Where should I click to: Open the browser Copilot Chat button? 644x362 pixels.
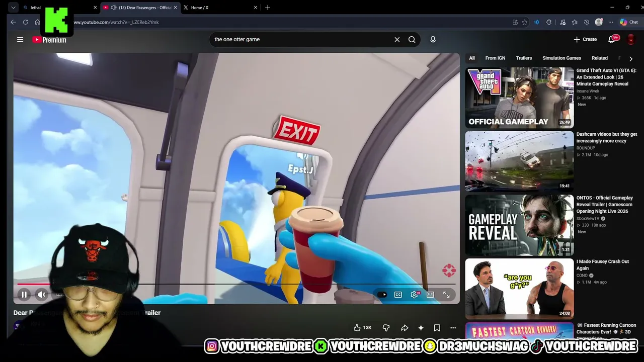629,22
